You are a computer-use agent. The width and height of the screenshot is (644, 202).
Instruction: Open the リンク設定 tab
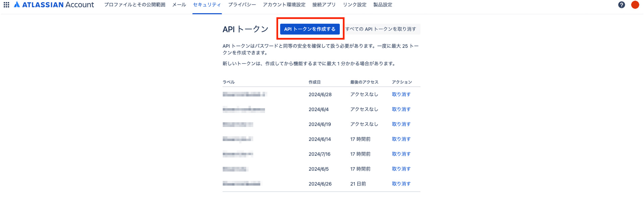click(x=355, y=5)
